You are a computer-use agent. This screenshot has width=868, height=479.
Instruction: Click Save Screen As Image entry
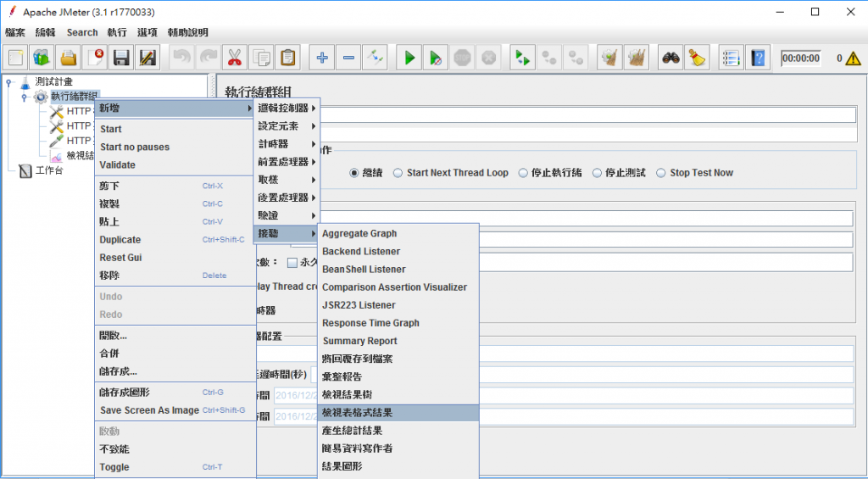pos(175,410)
